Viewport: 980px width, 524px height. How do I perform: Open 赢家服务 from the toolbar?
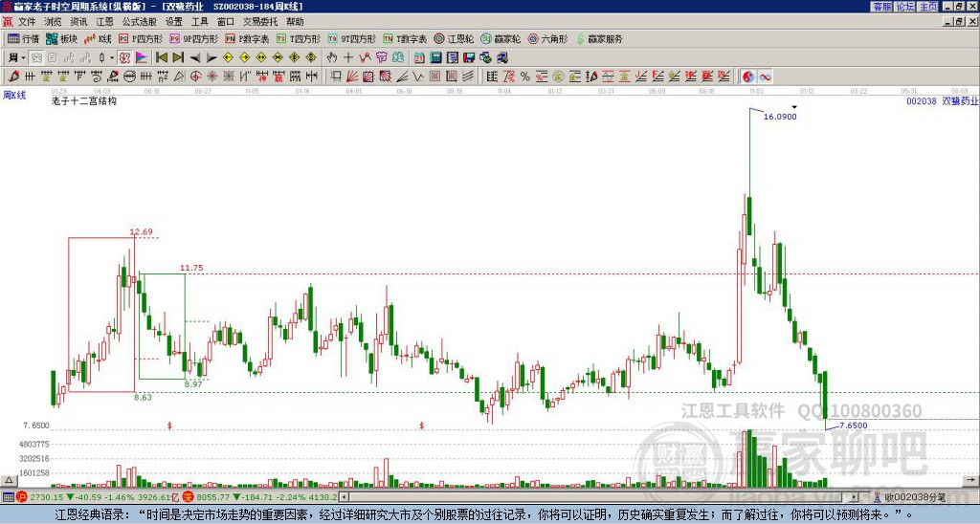(x=599, y=38)
